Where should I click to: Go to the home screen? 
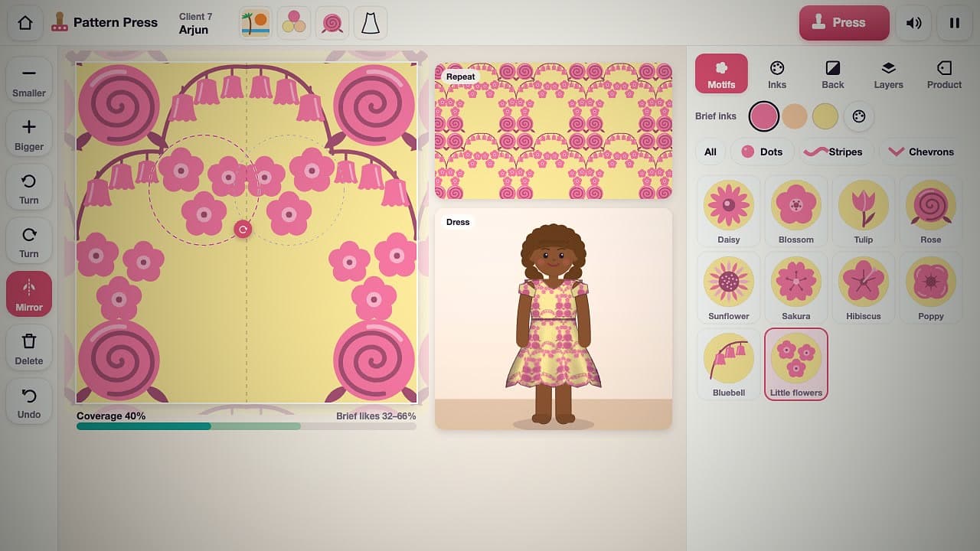[x=25, y=23]
